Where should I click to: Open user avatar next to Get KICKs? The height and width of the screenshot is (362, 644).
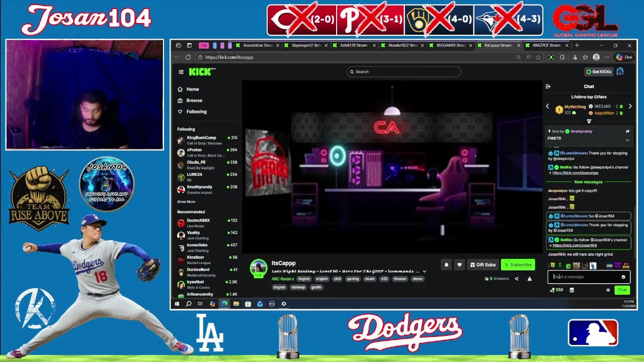(620, 72)
